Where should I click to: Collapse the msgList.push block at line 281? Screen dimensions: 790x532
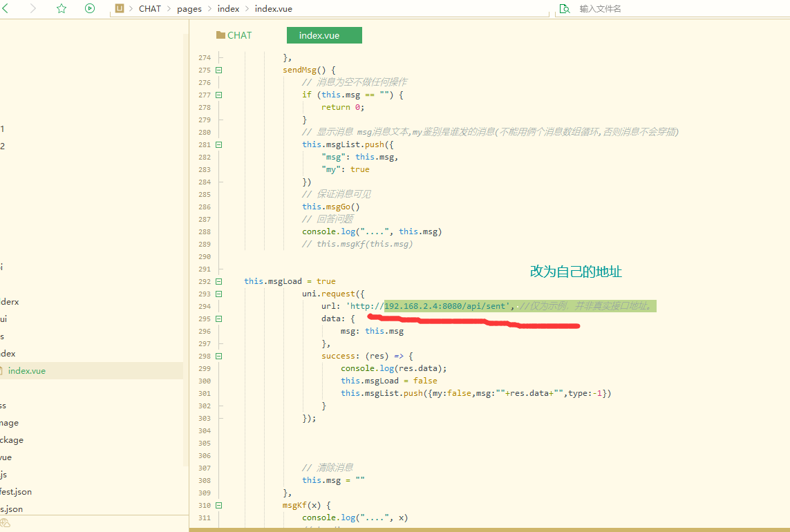click(219, 144)
